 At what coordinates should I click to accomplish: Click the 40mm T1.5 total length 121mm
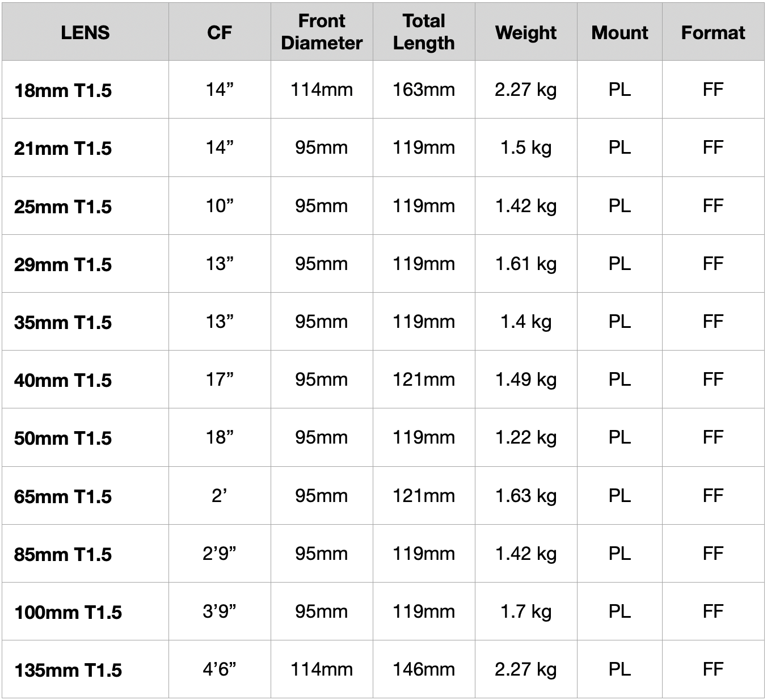click(424, 379)
